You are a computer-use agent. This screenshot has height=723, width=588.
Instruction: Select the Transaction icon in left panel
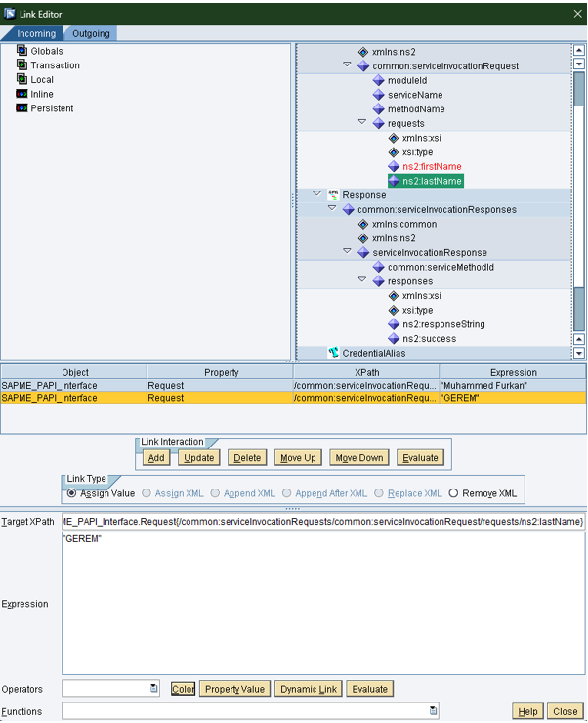coord(21,65)
